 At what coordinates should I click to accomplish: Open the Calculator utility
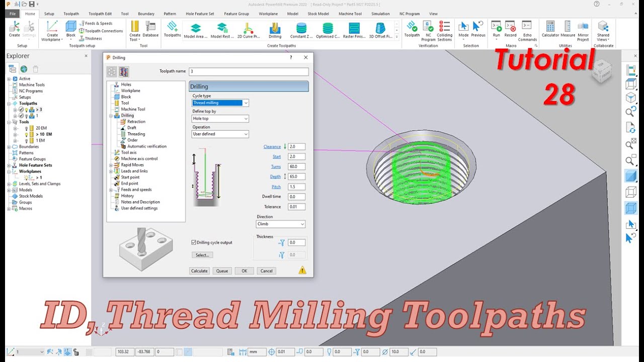[x=550, y=29]
